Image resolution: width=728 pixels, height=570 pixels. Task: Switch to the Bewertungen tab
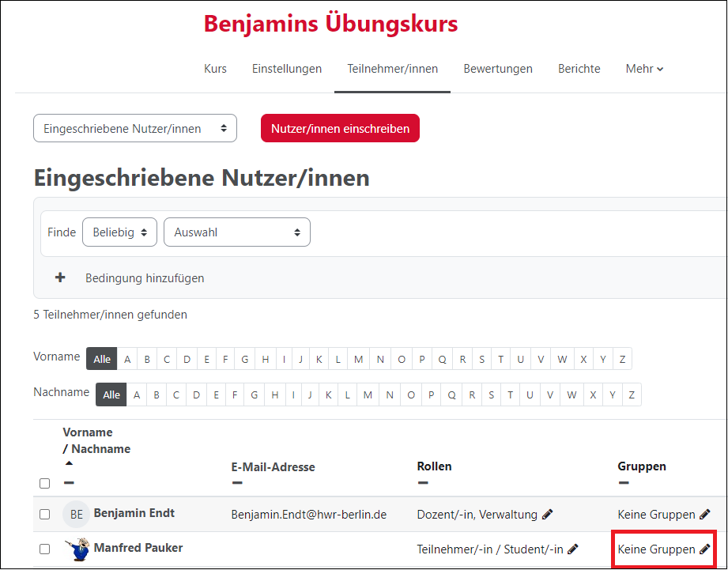[x=498, y=69]
